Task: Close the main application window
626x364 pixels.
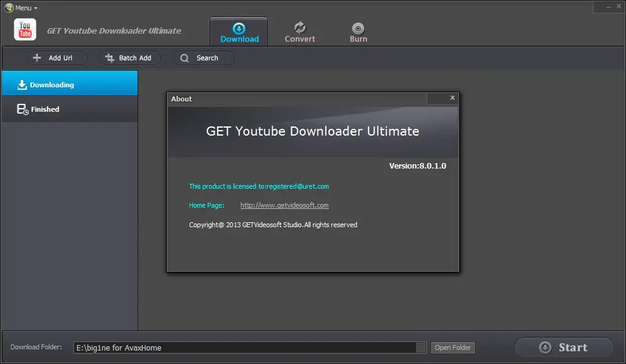Action: 619,6
